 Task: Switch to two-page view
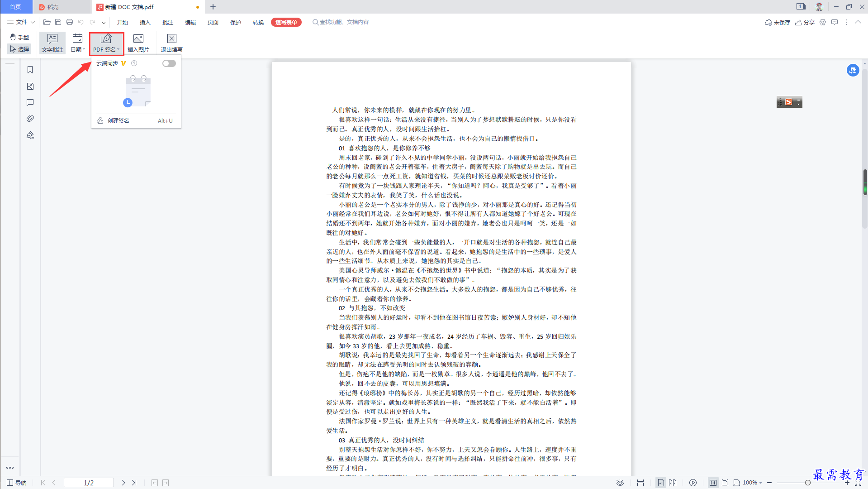[673, 483]
